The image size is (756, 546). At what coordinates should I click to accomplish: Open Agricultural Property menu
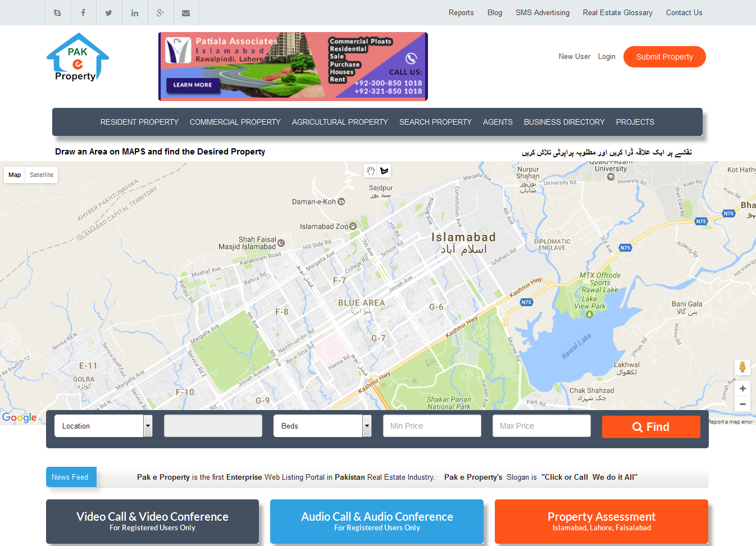pos(340,122)
